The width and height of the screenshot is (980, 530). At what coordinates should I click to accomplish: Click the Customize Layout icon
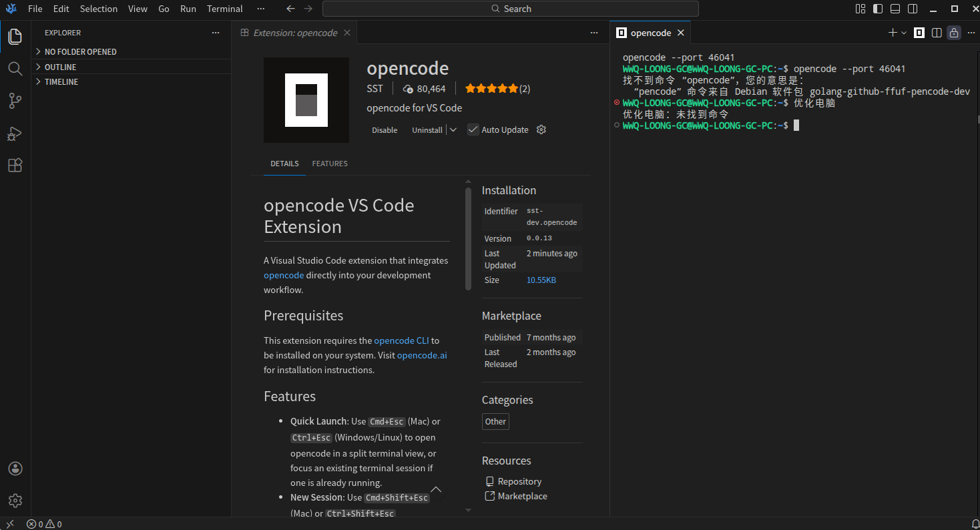pos(861,9)
